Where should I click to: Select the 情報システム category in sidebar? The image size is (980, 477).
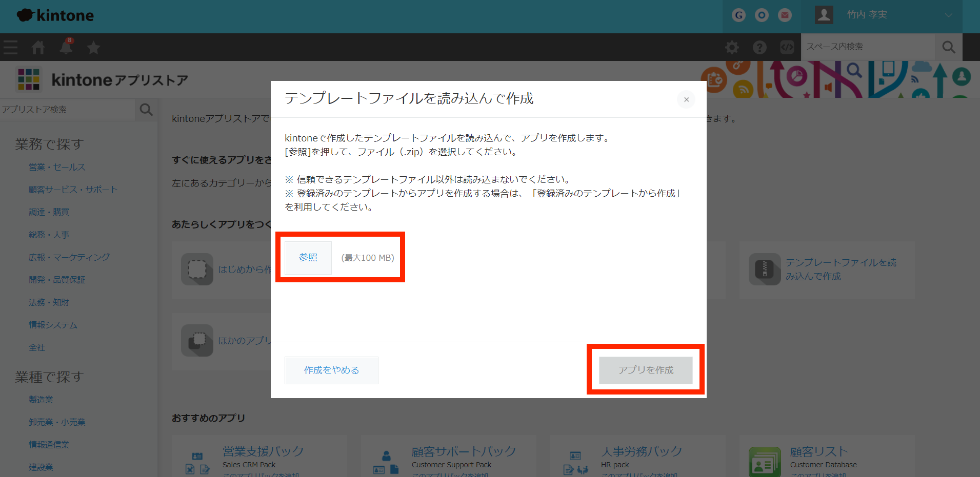(53, 324)
